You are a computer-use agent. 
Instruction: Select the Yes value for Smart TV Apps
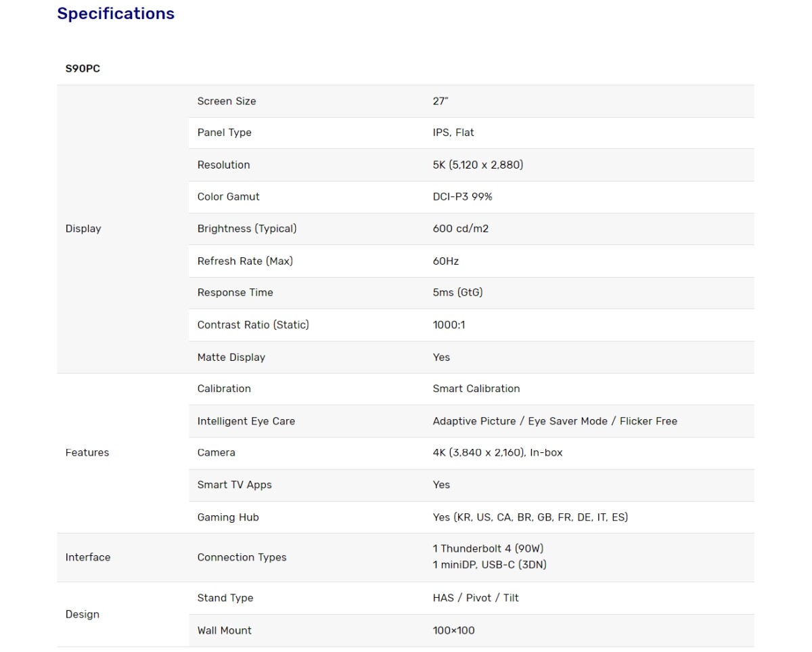click(x=441, y=485)
